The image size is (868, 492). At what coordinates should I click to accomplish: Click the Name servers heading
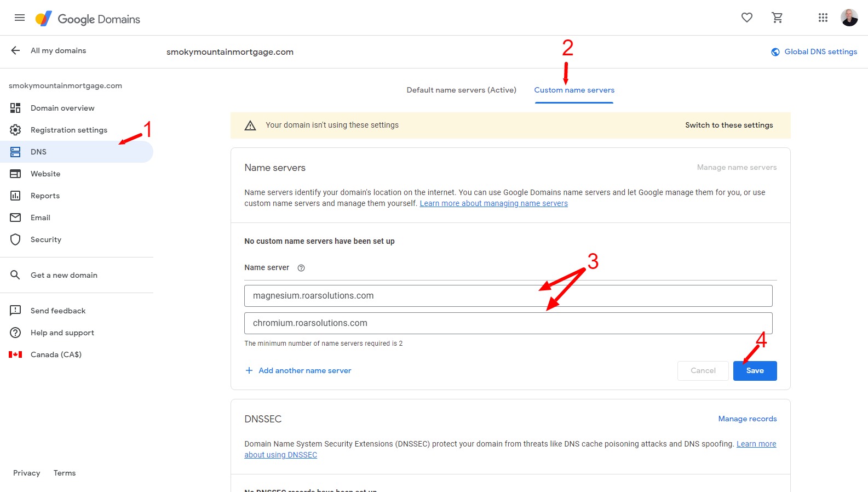tap(275, 168)
